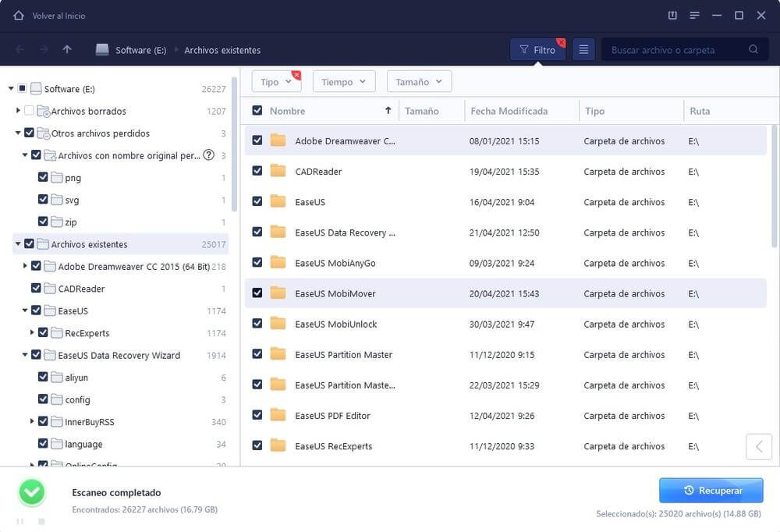Screen dimensions: 780x532
Task: Open the Tamaño filter dropdown
Action: coord(420,82)
